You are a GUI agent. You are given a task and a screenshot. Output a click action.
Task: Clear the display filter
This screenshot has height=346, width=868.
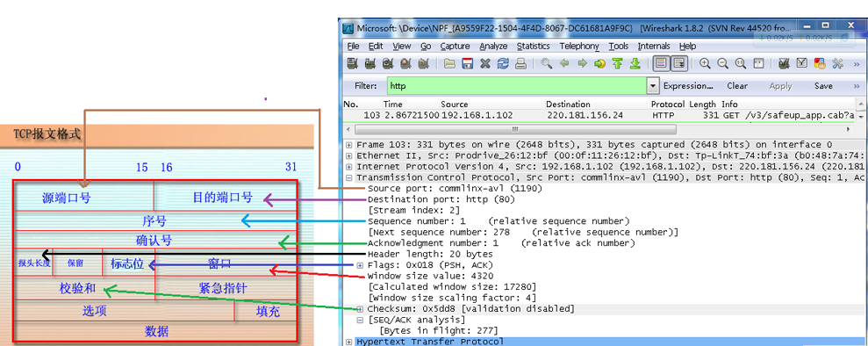[x=737, y=86]
